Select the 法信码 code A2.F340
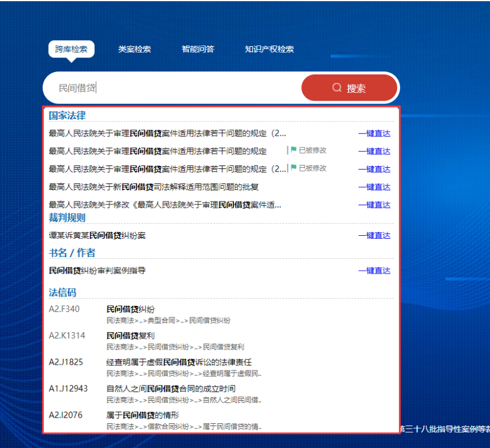 point(64,309)
